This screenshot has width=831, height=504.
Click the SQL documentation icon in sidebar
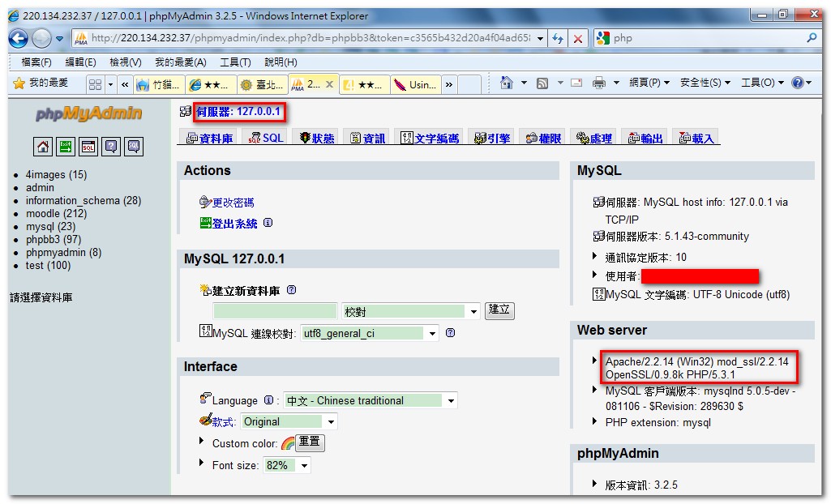coord(134,146)
